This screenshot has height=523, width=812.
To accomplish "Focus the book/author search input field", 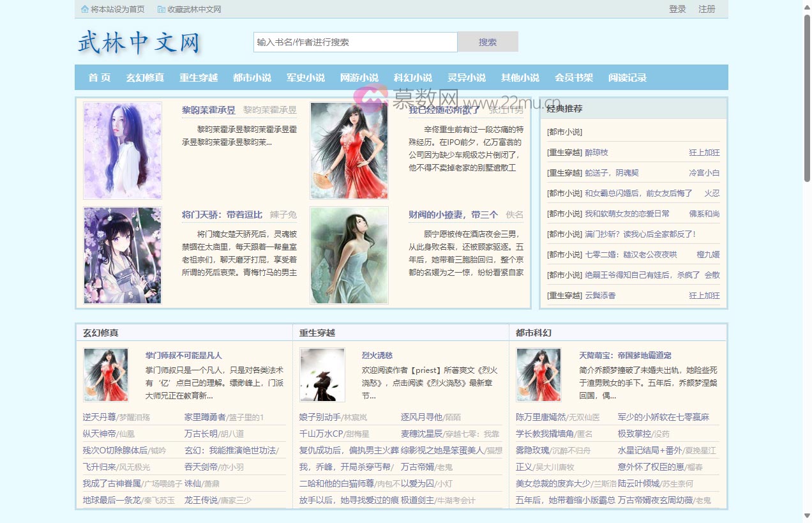I will (355, 42).
